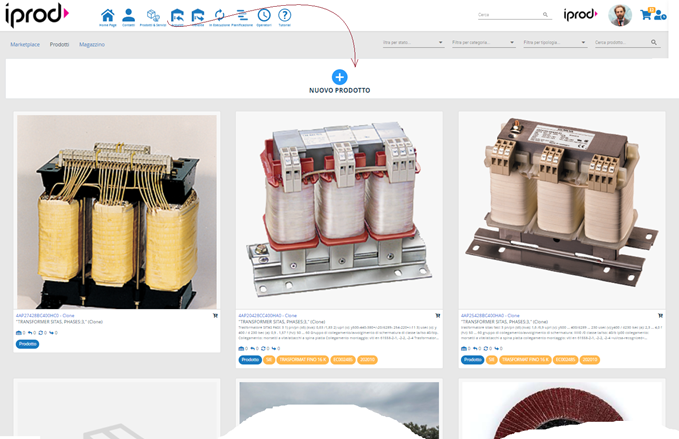This screenshot has width=679, height=439.
Task: Open the red abrasive disc product image
Action: pyautogui.click(x=562, y=410)
